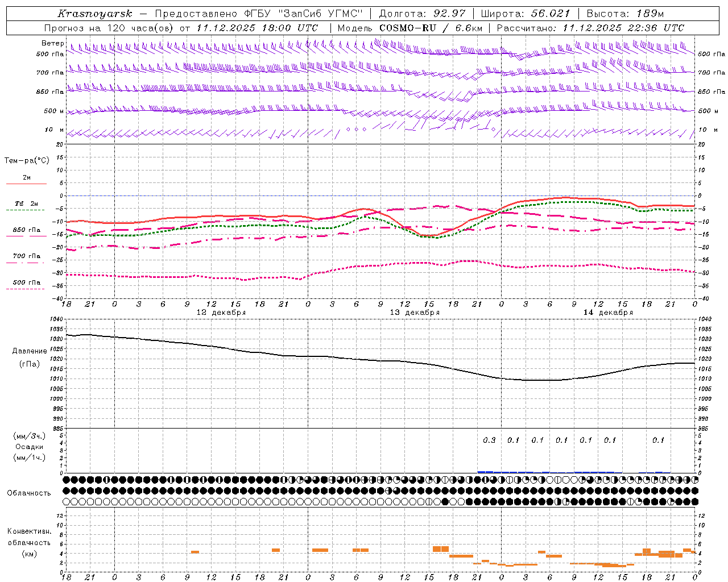Click the left '500 м' wind level label

[54, 111]
